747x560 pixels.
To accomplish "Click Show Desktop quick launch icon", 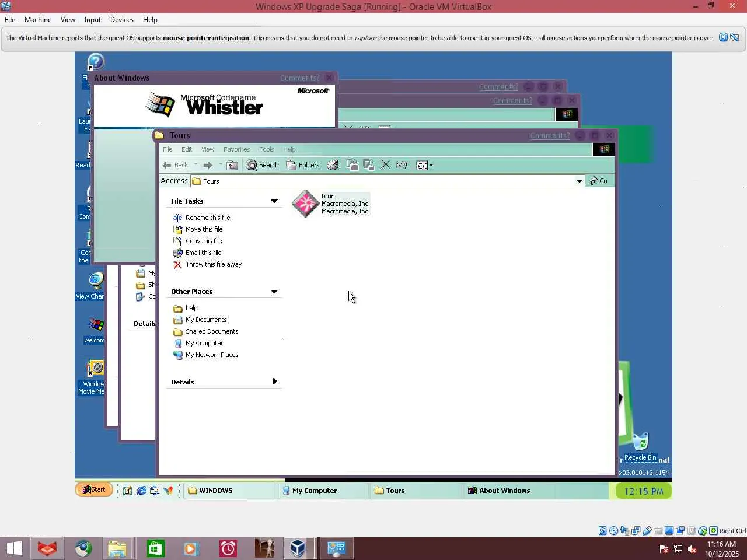I will 128,491.
